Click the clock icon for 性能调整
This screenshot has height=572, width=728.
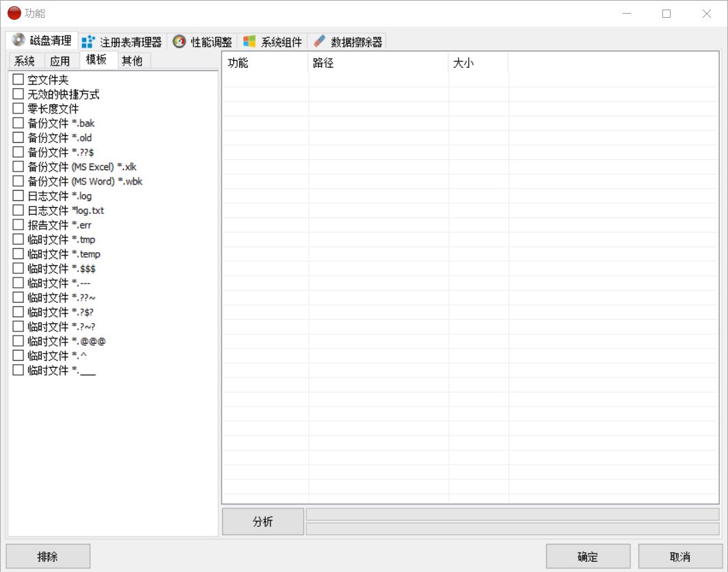tap(178, 40)
